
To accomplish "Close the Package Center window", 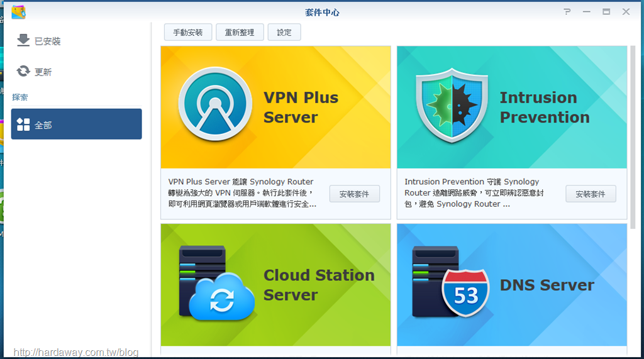I will (626, 12).
